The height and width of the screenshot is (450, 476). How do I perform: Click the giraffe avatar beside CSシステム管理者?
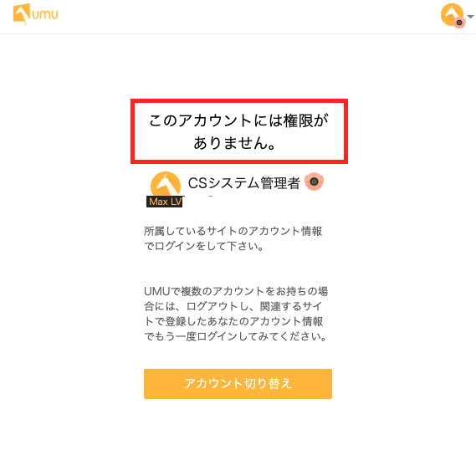click(x=166, y=185)
